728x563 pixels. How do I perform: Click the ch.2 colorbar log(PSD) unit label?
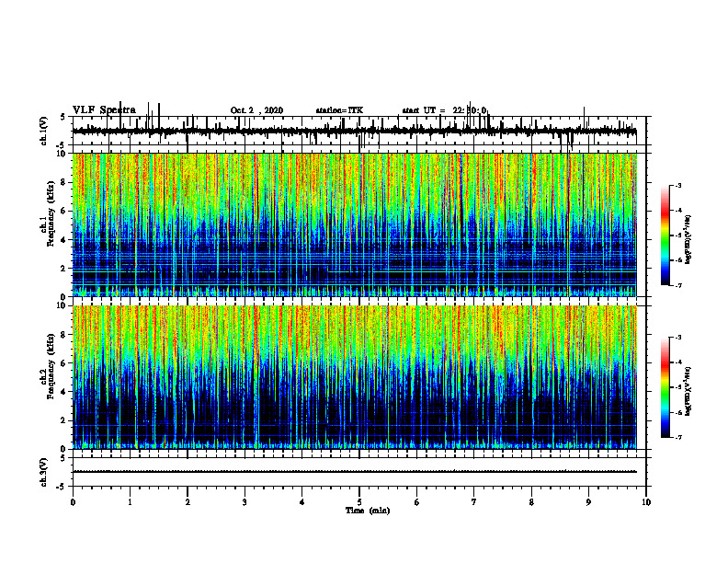688,391
